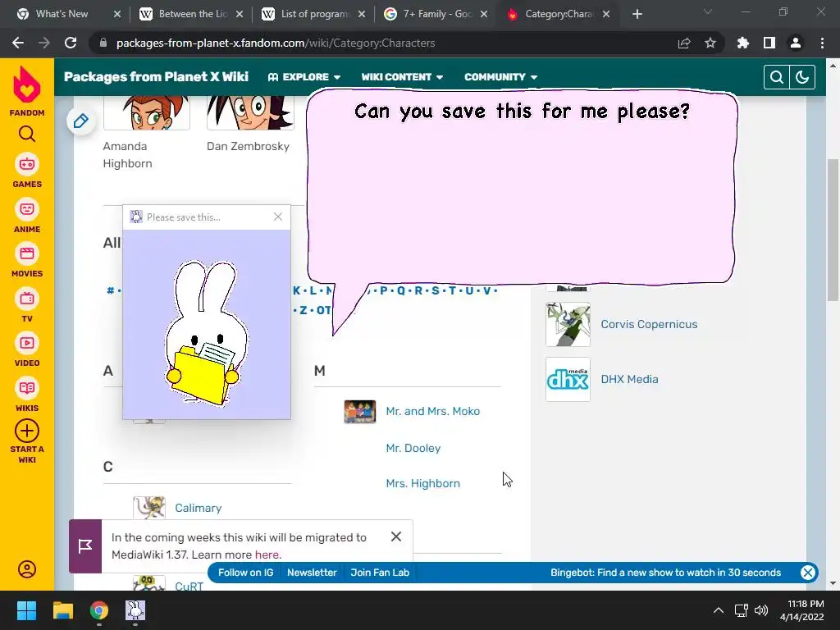
Task: Bookmark this page with star icon
Action: [710, 43]
